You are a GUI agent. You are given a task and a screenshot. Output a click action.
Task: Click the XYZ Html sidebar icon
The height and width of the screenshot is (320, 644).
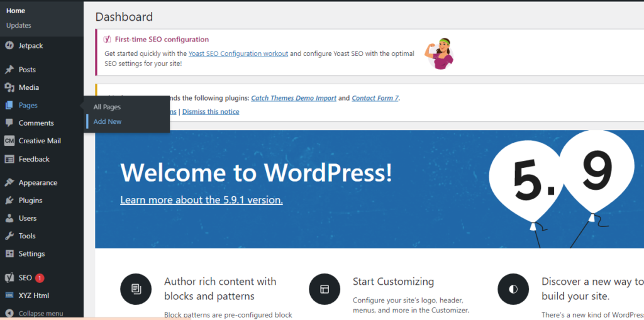[9, 295]
